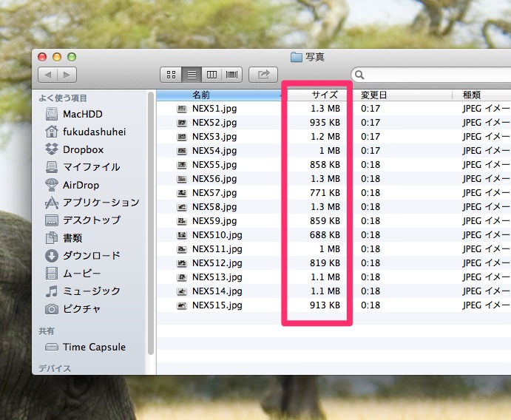
Task: Switch to icon view
Action: (x=171, y=75)
